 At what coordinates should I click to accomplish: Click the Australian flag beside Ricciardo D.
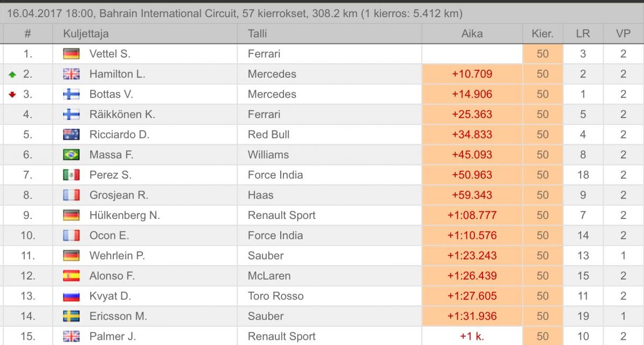[x=71, y=135]
